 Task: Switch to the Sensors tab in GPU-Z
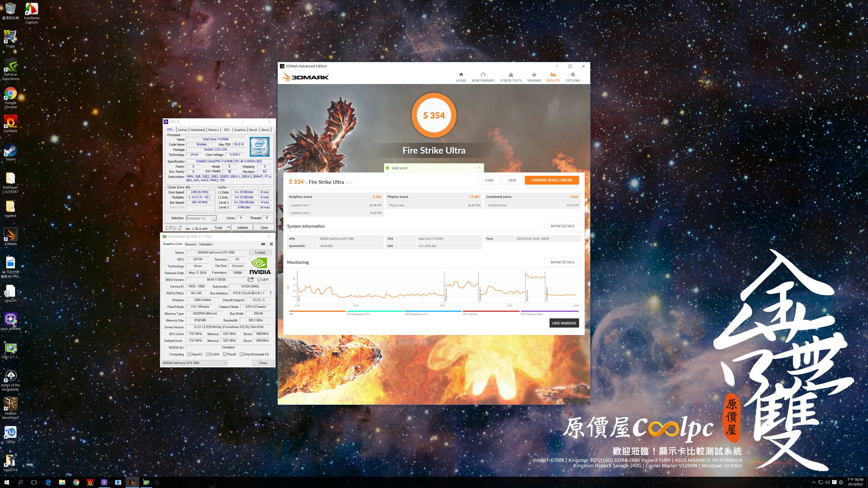190,244
